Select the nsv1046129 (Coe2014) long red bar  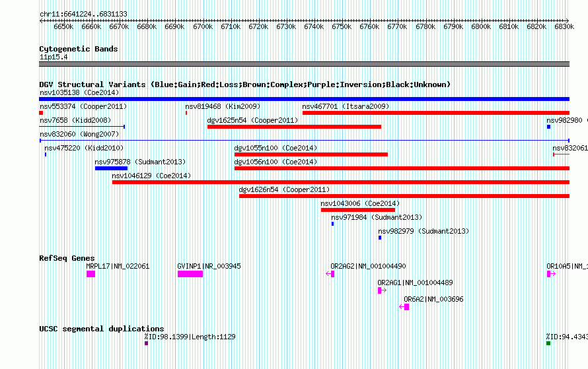click(x=341, y=182)
